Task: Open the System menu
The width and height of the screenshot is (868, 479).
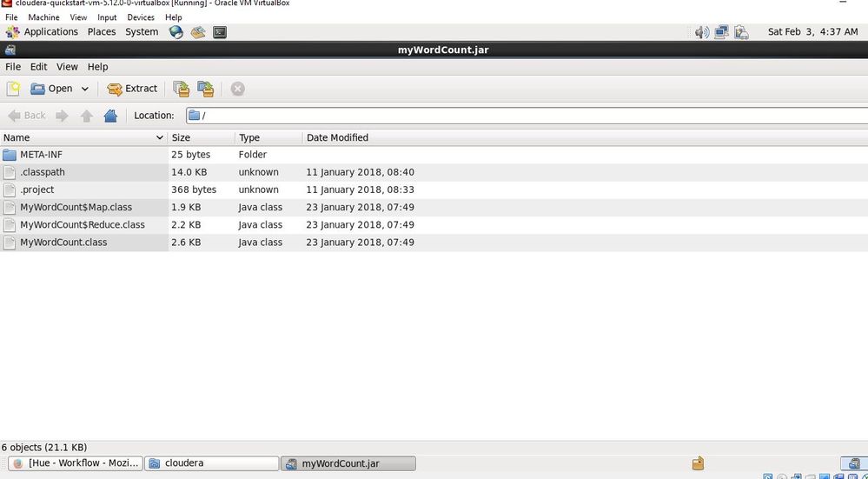Action: pyautogui.click(x=142, y=31)
